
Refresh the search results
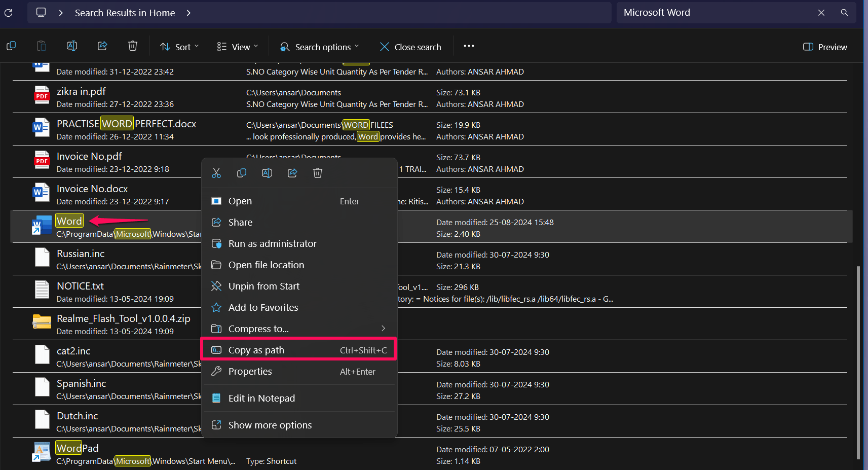(9, 13)
